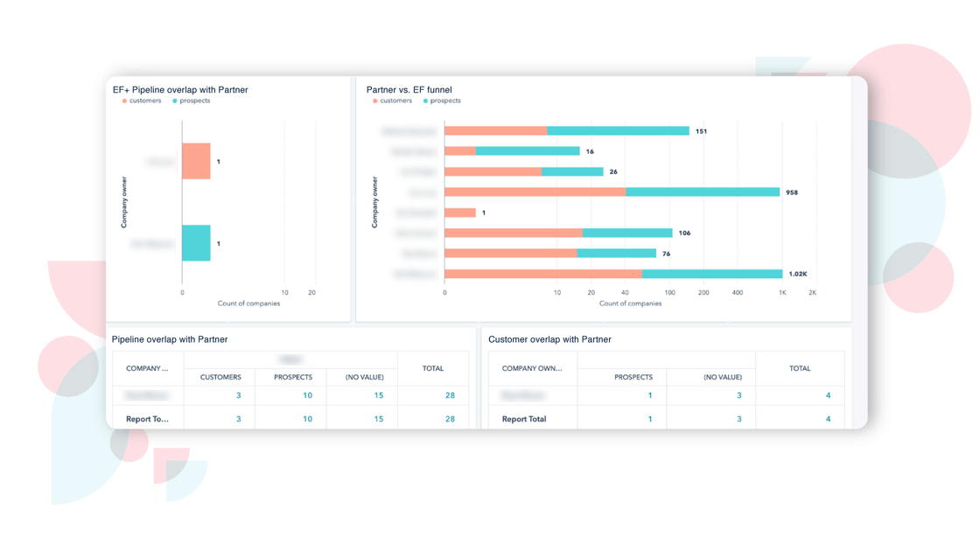Select teal prospects segment of the 76 bar
Screen dimensions: 980x543
[x=616, y=254]
